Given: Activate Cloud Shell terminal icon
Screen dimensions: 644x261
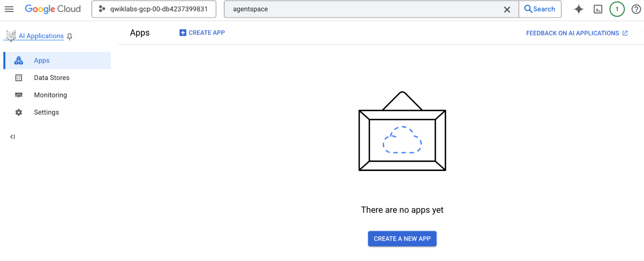Looking at the screenshot, I should tap(598, 9).
